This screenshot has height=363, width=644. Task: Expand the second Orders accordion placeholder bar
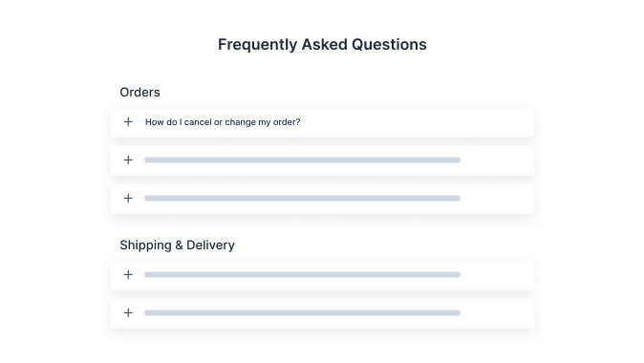(x=302, y=160)
